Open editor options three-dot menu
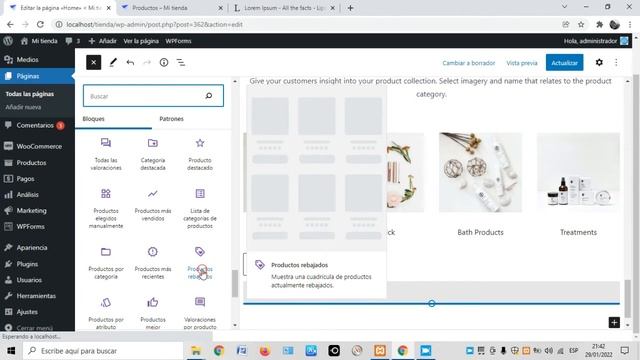 click(x=616, y=62)
